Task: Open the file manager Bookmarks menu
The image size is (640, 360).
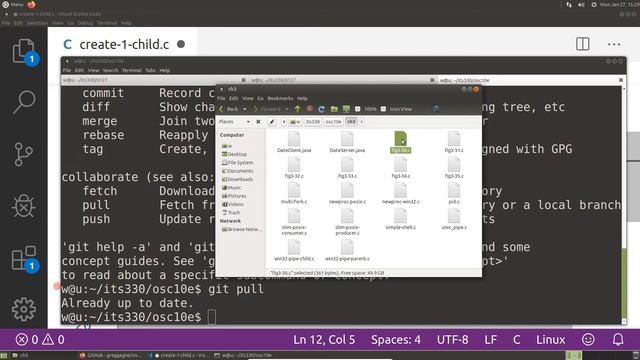Action: tap(280, 98)
